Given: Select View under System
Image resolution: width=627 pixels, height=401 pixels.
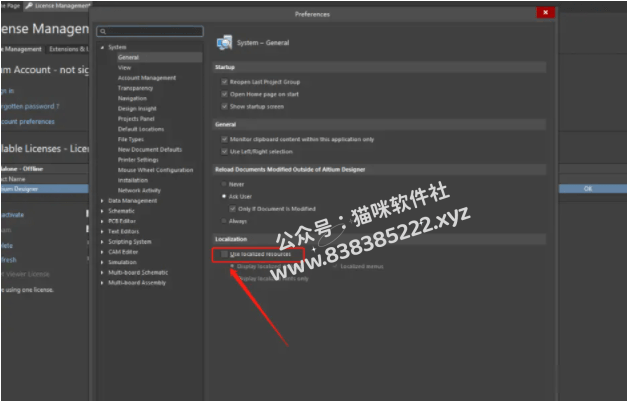Looking at the screenshot, I should click(x=124, y=68).
